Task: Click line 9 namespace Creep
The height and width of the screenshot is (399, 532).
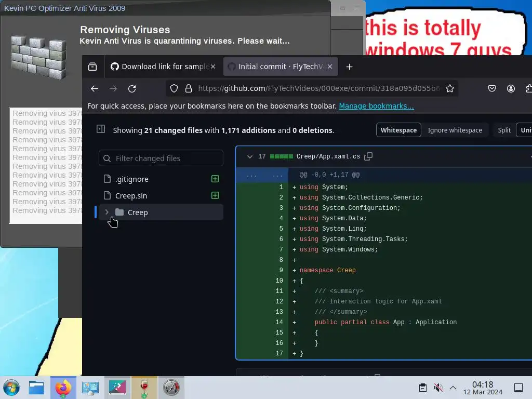Action: [327, 270]
